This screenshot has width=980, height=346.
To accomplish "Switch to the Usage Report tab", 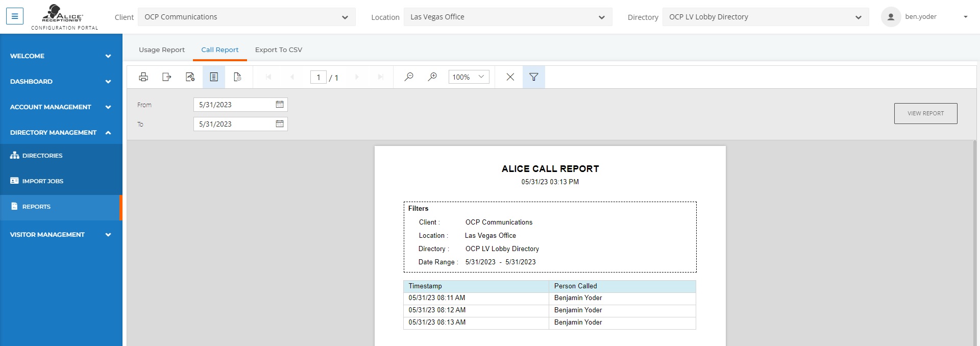I will point(162,50).
